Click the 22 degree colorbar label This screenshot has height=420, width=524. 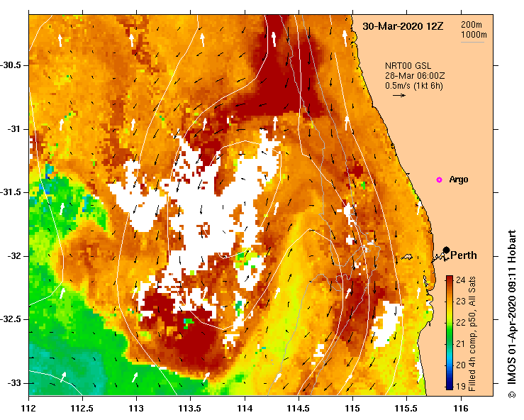(x=461, y=322)
